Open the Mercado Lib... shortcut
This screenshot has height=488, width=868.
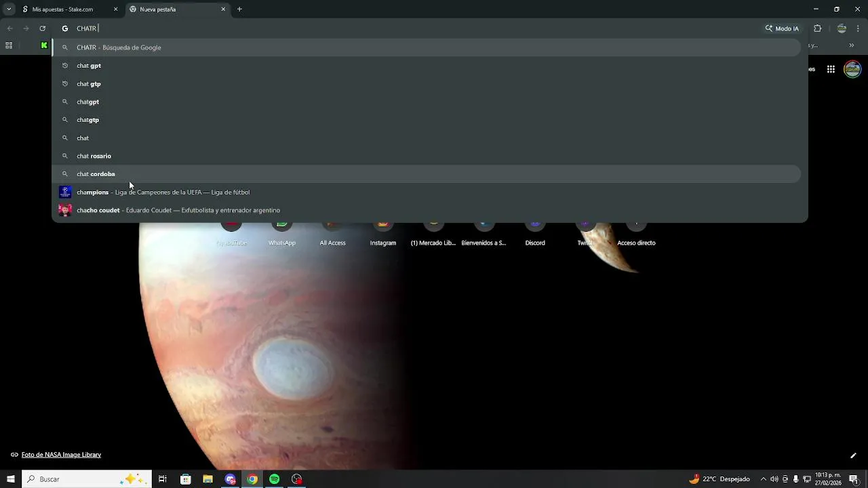coord(433,234)
